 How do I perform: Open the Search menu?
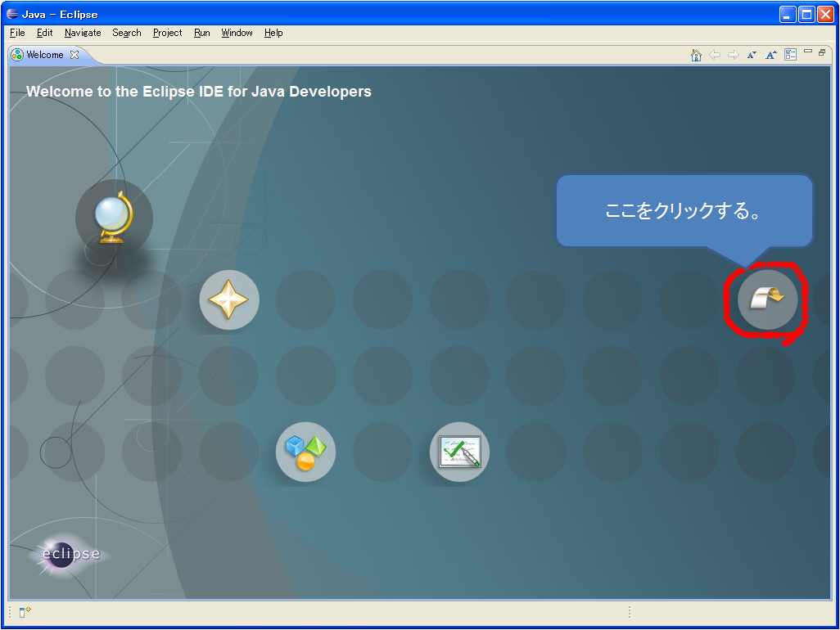126,33
